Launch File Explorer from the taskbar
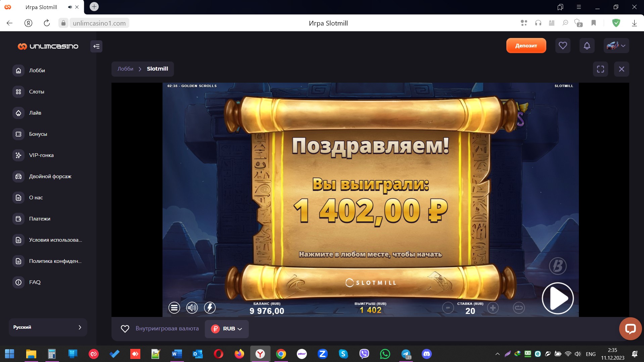The image size is (644, 362). [x=31, y=354]
